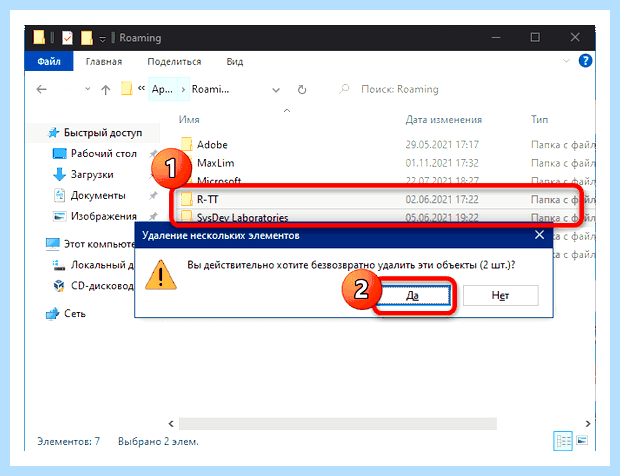The height and width of the screenshot is (476, 620).
Task: Open Рабочий стол in navigation pane
Action: tap(104, 153)
